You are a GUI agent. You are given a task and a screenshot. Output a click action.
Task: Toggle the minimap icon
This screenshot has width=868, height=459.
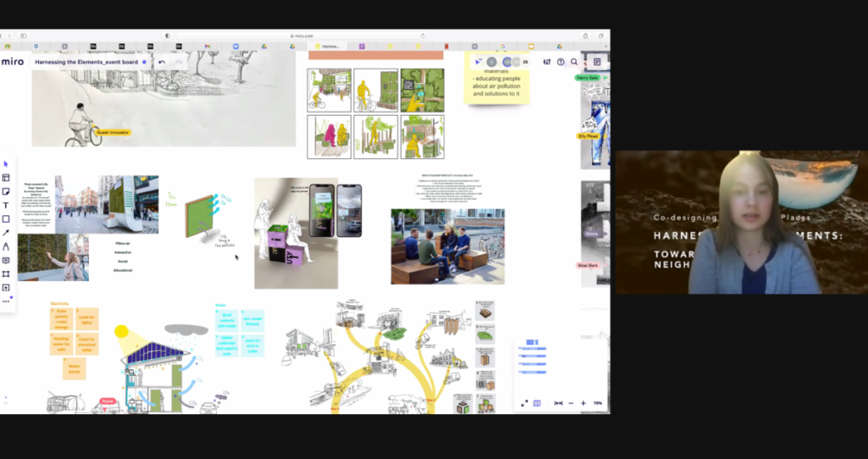click(537, 403)
